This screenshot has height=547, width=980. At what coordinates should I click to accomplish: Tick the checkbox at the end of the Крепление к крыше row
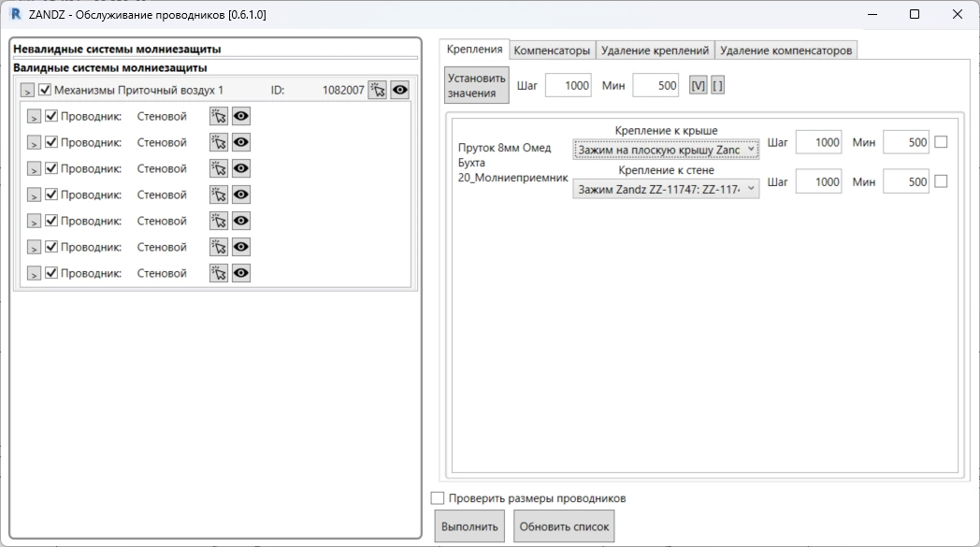click(x=941, y=142)
